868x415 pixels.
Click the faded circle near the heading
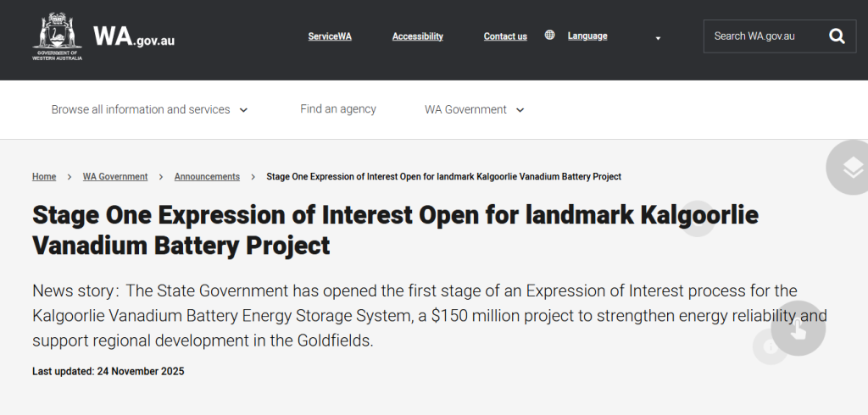[x=697, y=219]
